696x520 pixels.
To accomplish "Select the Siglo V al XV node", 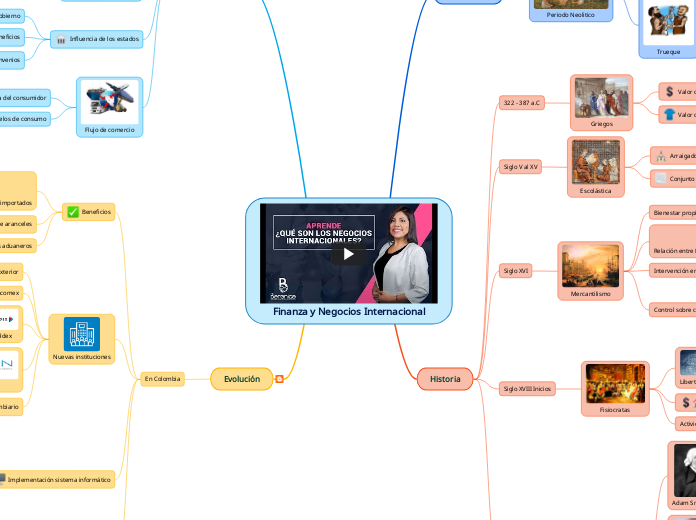I will (x=520, y=167).
